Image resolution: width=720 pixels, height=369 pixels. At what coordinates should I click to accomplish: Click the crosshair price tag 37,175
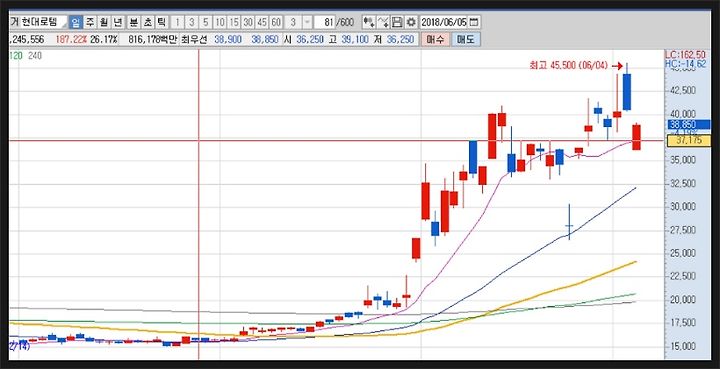(689, 140)
